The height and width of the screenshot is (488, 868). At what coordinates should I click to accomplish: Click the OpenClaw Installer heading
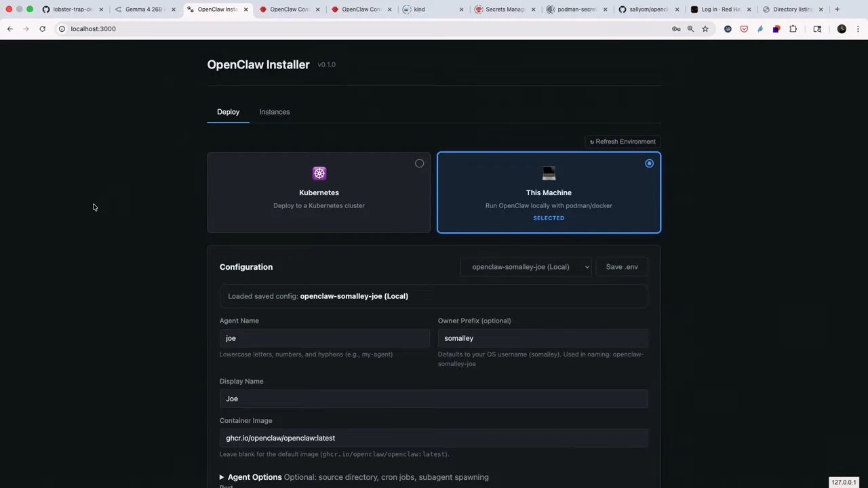click(258, 64)
